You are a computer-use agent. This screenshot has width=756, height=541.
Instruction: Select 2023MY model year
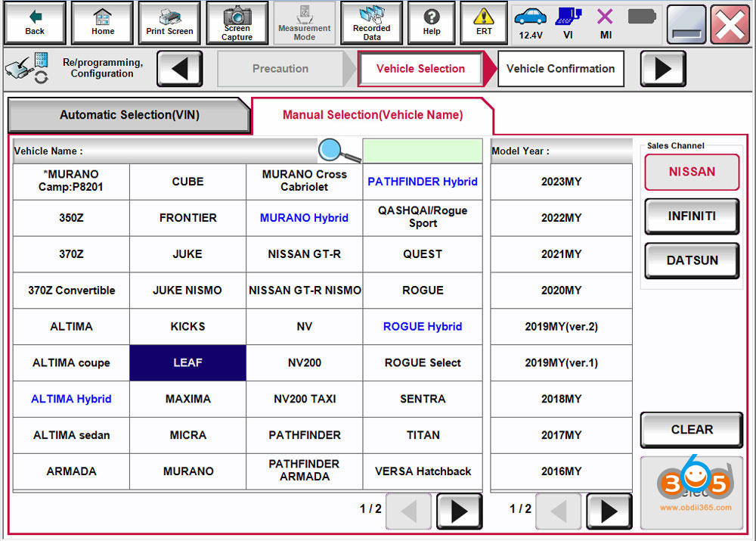pyautogui.click(x=561, y=182)
